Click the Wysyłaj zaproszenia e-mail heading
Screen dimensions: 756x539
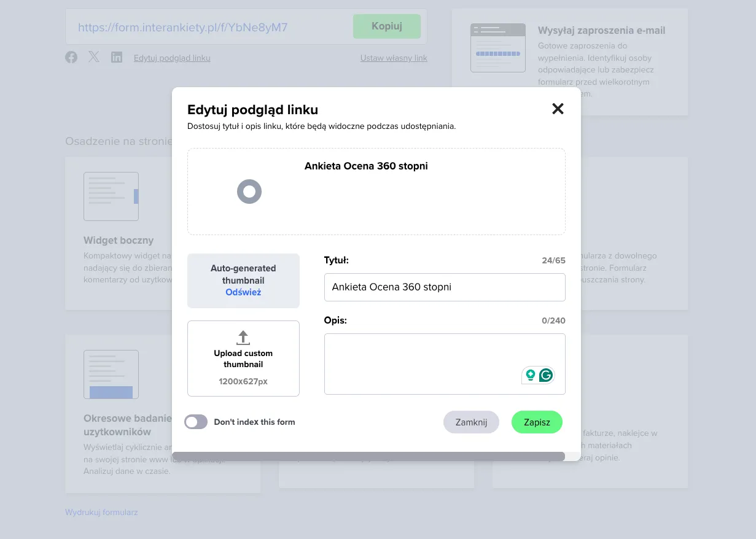point(601,30)
